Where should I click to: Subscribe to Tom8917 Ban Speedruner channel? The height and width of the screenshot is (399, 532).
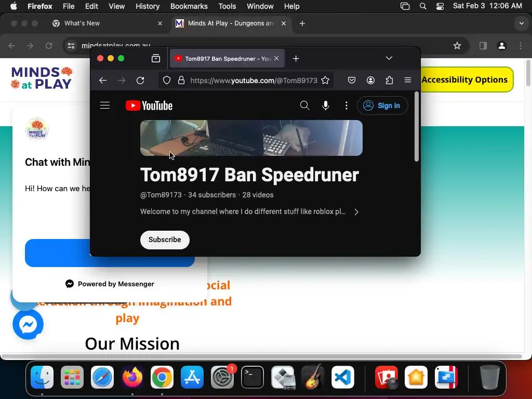[165, 240]
